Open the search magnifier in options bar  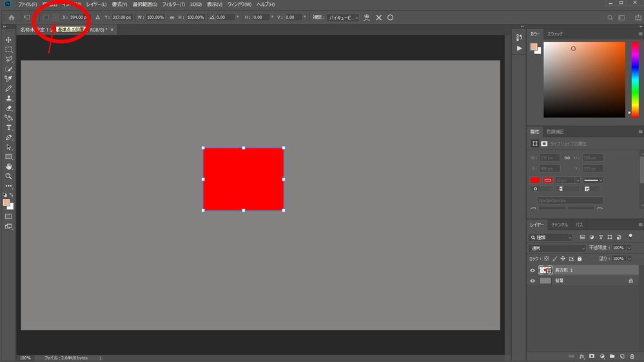tap(610, 17)
